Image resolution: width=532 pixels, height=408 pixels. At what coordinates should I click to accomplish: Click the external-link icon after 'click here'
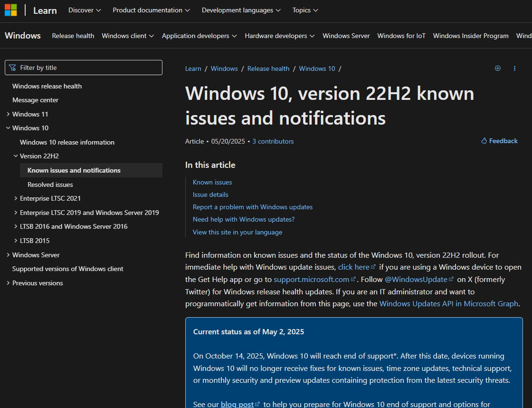[372, 267]
